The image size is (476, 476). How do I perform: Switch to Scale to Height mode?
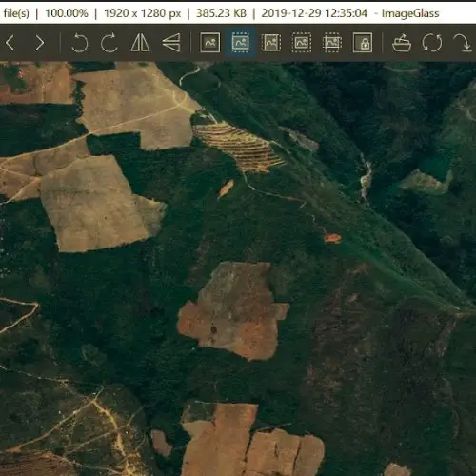[x=271, y=43]
